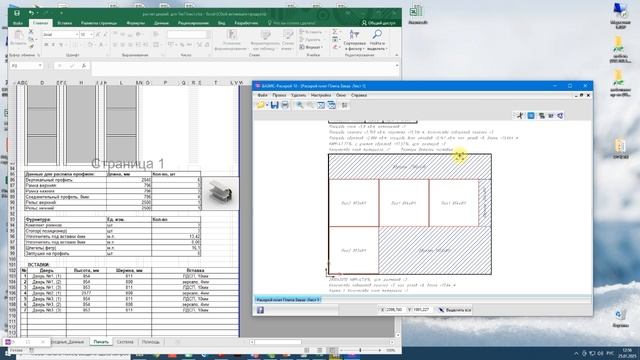640x360 pixels.
Task: Click the highlighted blue square icon in right toolbar
Action: pos(531,116)
